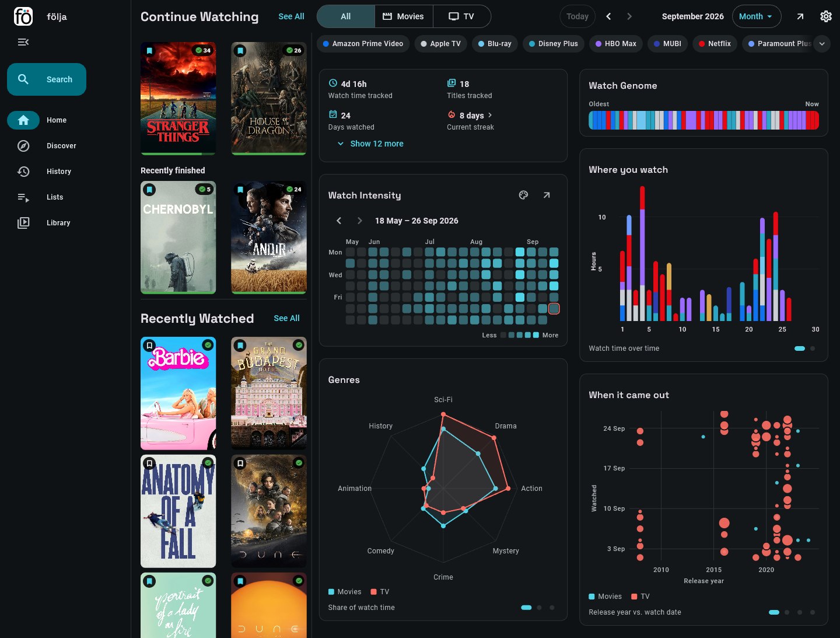Toggle HBO Max service filter chip

coord(615,44)
